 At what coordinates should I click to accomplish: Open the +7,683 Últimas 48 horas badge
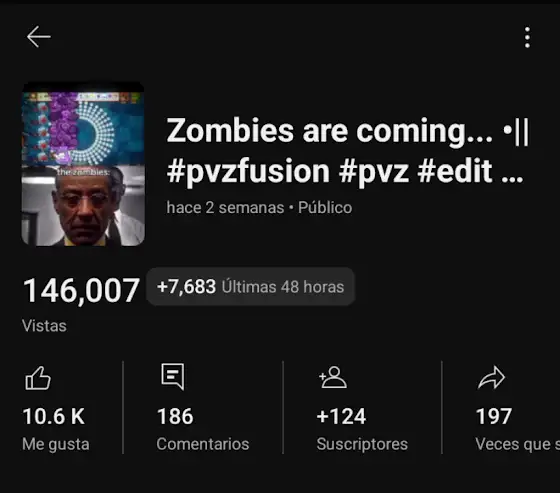[x=250, y=287]
